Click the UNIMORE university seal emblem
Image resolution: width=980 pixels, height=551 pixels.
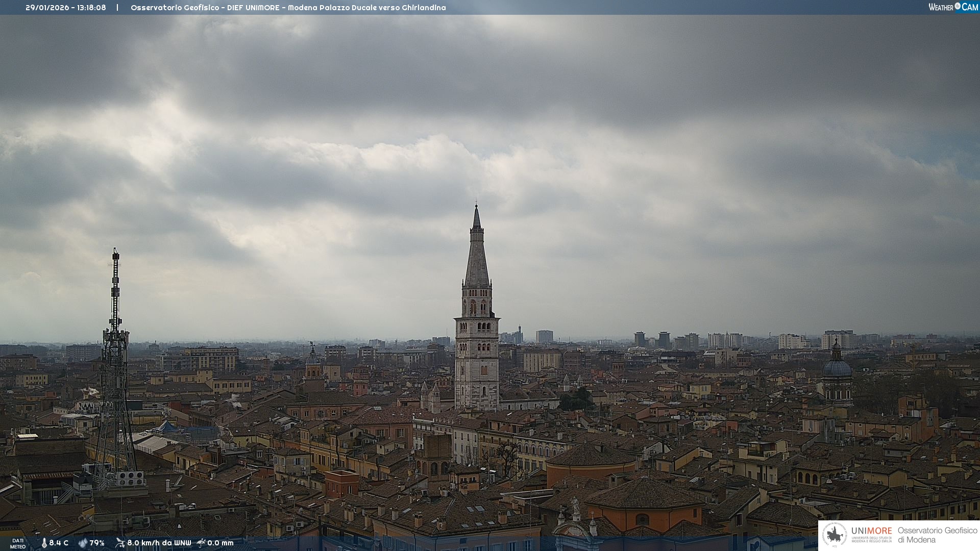tap(835, 535)
